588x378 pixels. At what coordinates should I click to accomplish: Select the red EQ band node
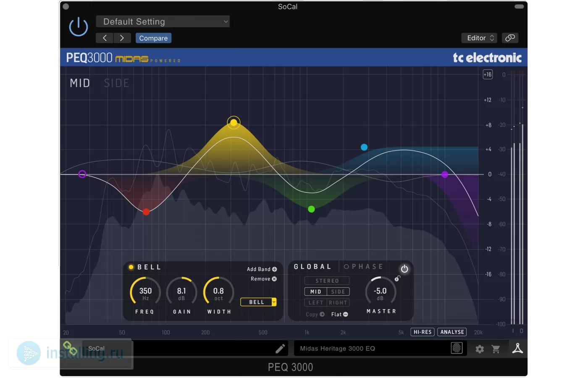pyautogui.click(x=146, y=212)
